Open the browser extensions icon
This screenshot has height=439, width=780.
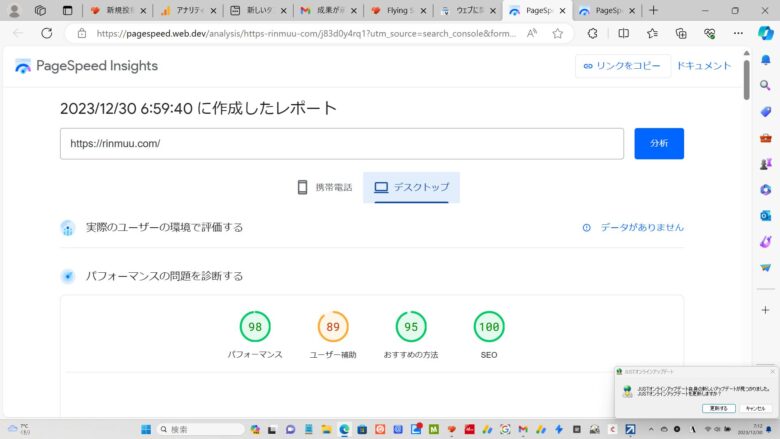click(x=592, y=33)
